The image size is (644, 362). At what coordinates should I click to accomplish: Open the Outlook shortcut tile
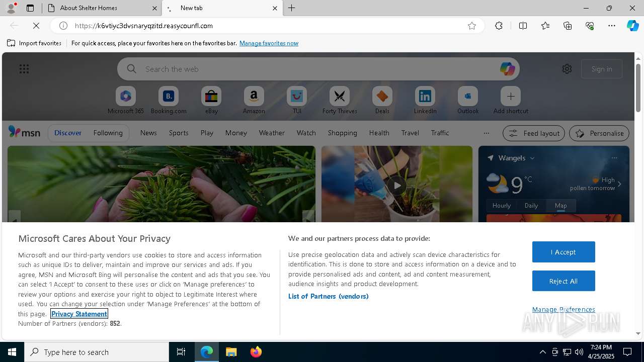(468, 100)
